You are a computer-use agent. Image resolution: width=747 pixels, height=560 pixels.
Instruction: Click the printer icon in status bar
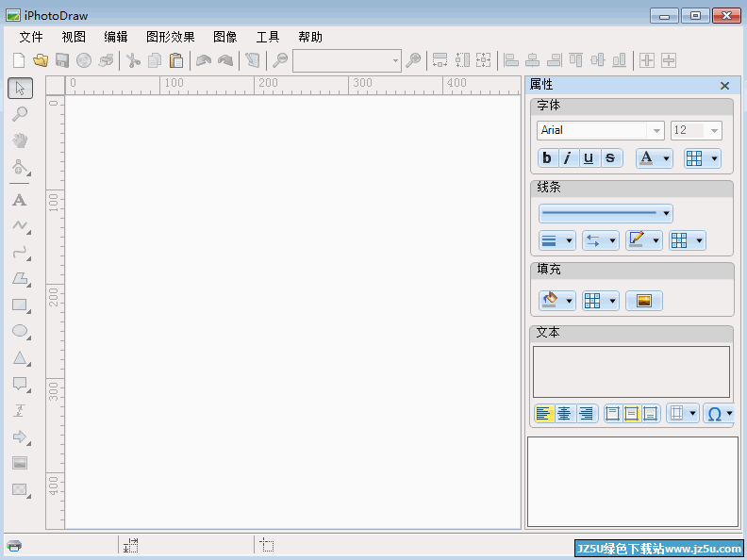pyautogui.click(x=14, y=546)
